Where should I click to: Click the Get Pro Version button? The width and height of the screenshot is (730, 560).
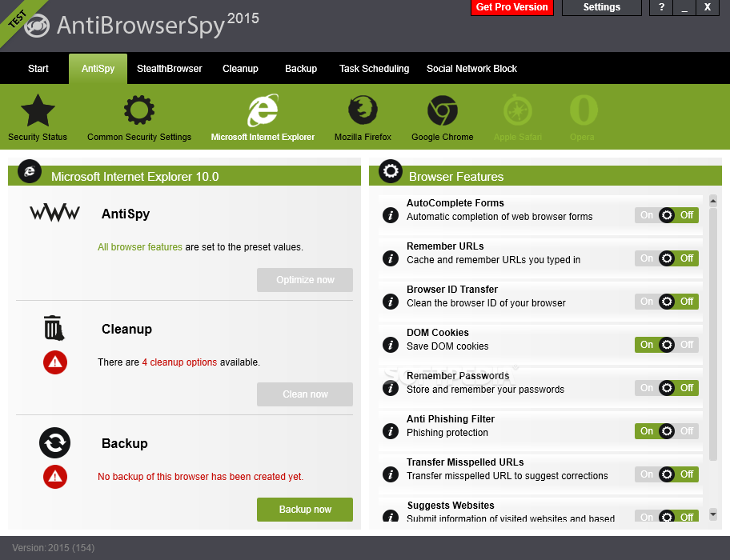tap(512, 7)
